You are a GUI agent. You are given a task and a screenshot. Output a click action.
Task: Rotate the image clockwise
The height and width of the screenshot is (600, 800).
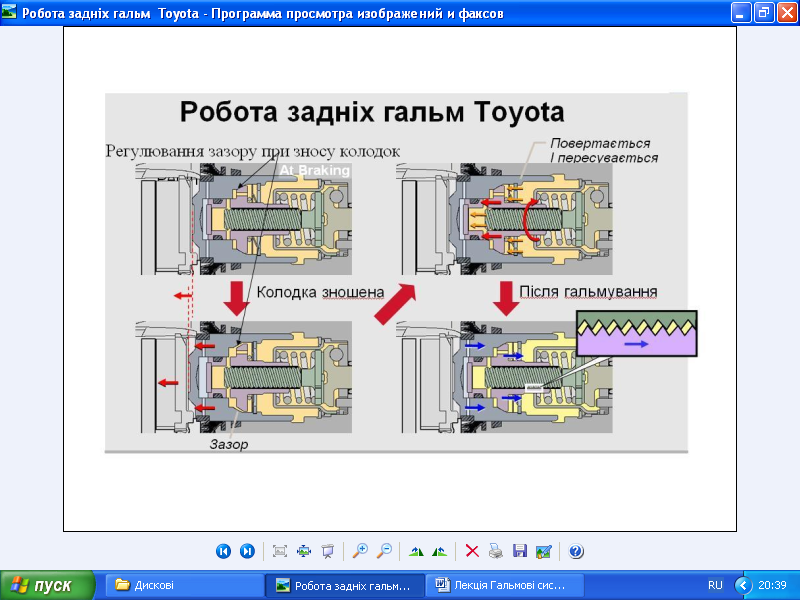[x=416, y=551]
